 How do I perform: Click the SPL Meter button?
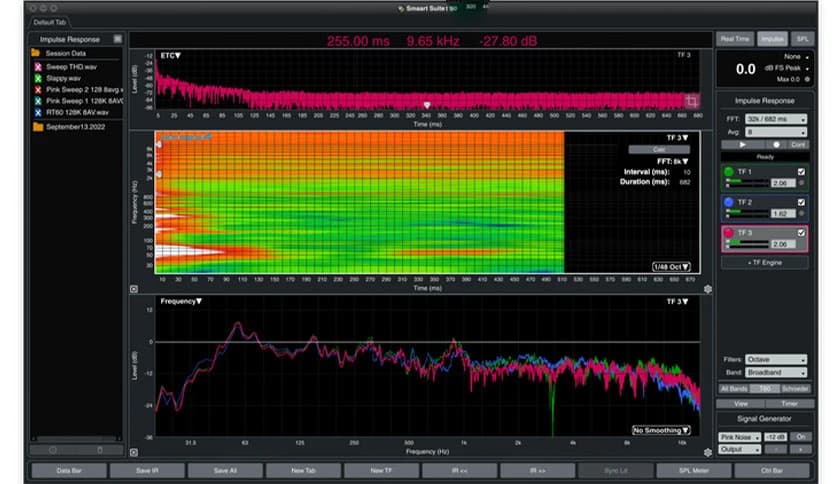click(694, 471)
